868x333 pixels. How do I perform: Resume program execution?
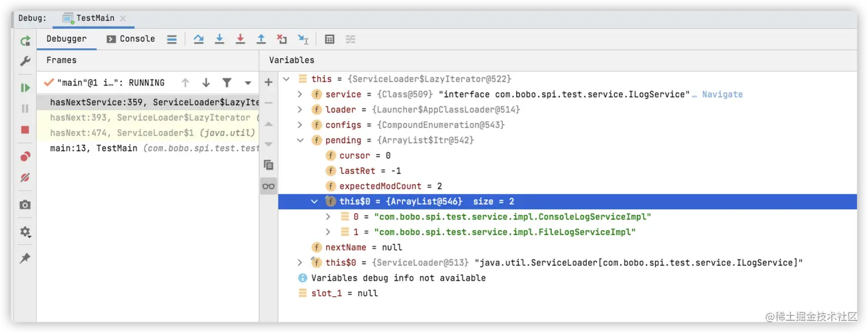pos(25,88)
